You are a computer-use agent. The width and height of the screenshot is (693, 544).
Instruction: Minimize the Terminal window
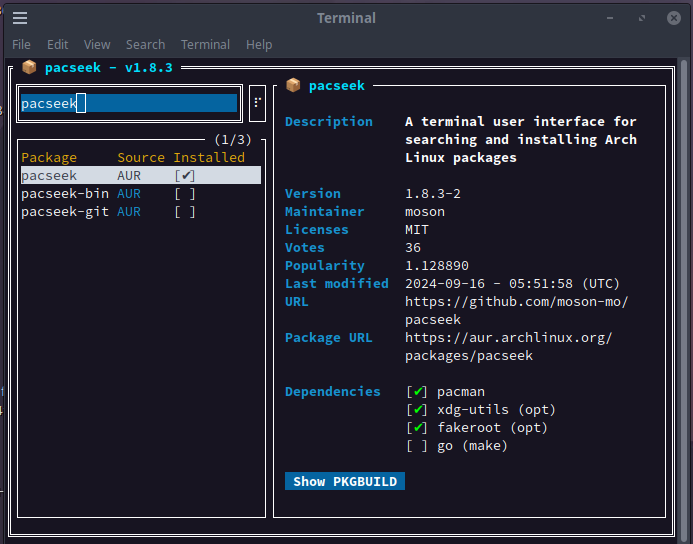point(610,18)
